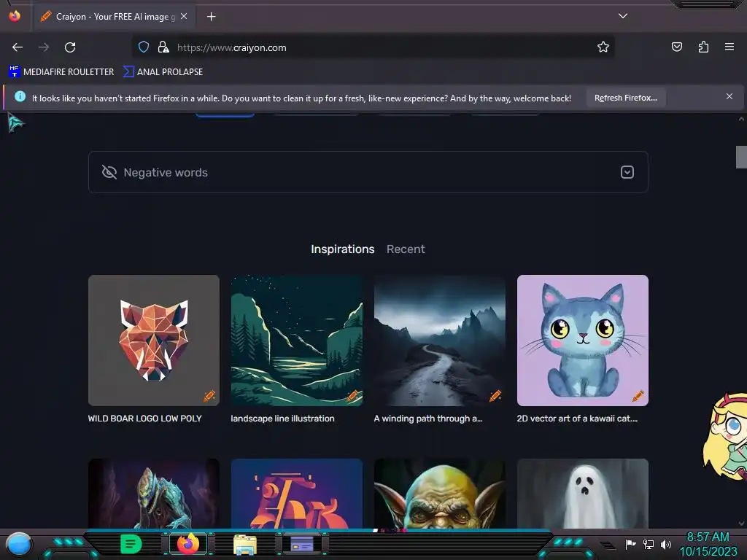This screenshot has height=560, width=747.
Task: Open the orange motorcycle illustration thumbnail
Action: click(x=297, y=494)
